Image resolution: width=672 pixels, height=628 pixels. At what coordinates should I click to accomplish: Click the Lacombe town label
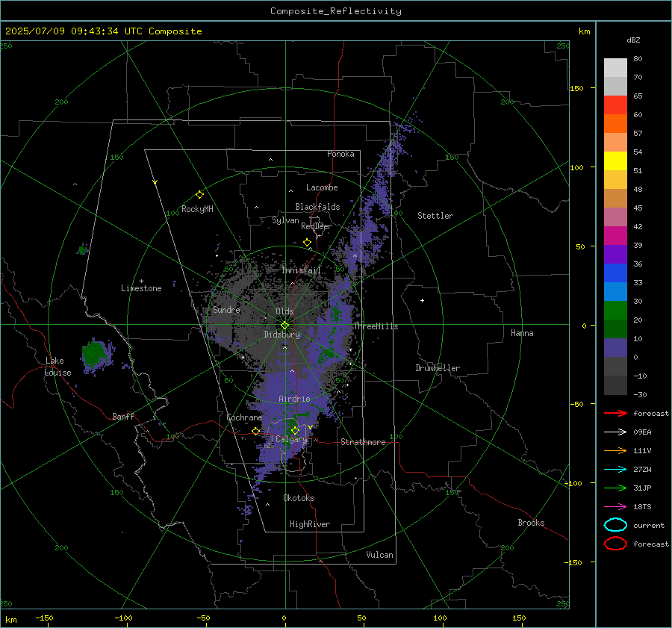point(322,187)
